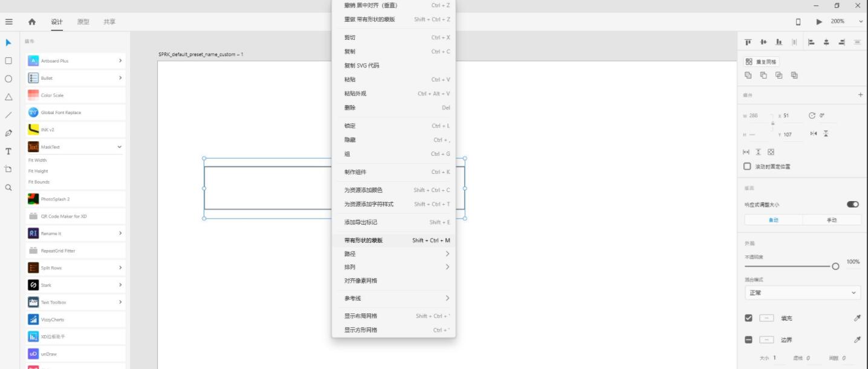The image size is (868, 369).
Task: Select the Ellipse tool
Action: click(7, 78)
